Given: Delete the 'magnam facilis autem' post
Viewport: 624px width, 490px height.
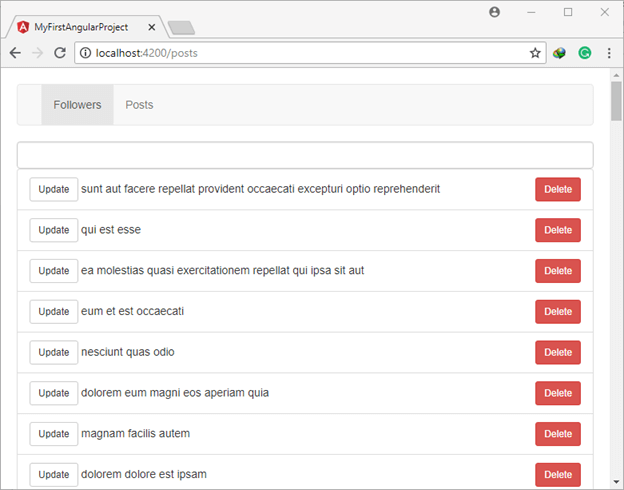Looking at the screenshot, I should tap(558, 434).
